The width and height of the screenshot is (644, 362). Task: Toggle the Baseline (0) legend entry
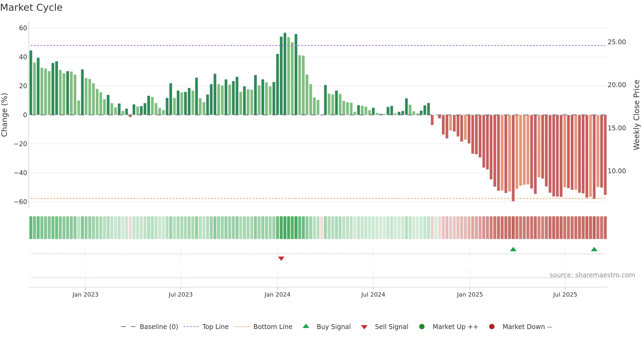149,327
